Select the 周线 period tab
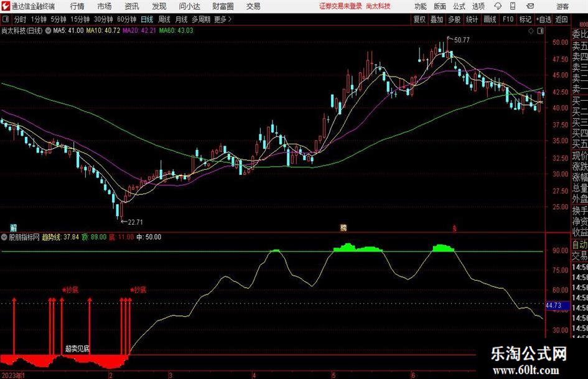Viewport: 588px width, 379px height. point(164,19)
